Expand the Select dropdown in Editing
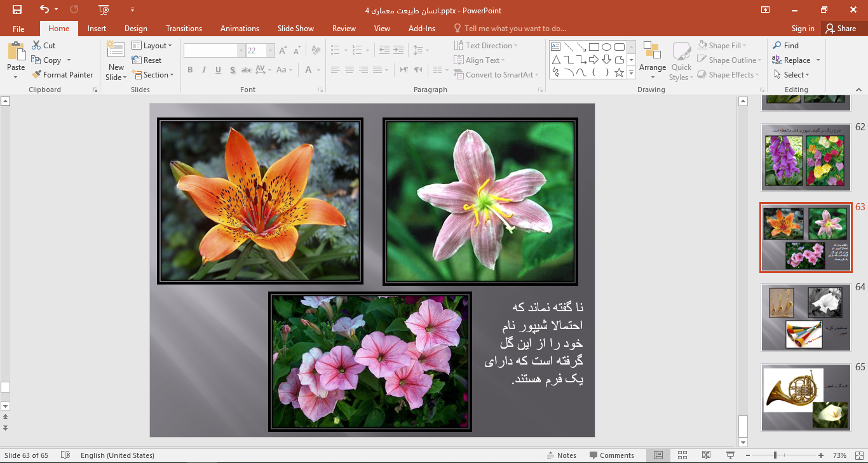 click(791, 75)
